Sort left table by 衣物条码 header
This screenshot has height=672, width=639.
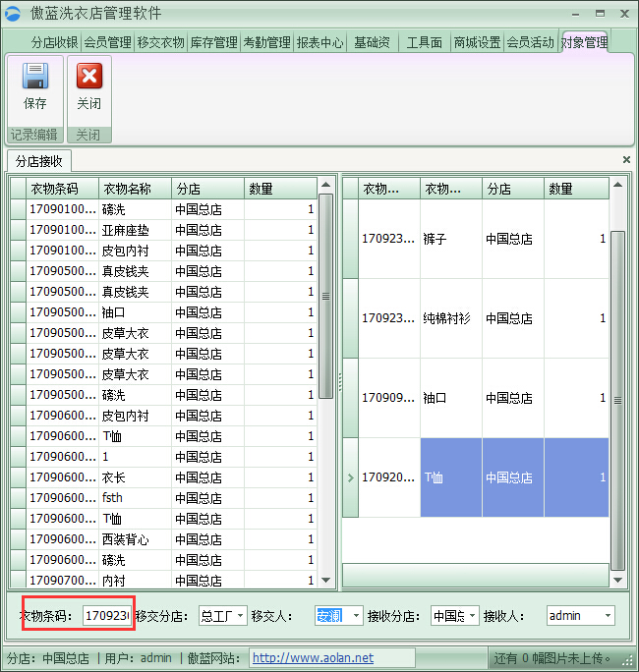[x=63, y=189]
